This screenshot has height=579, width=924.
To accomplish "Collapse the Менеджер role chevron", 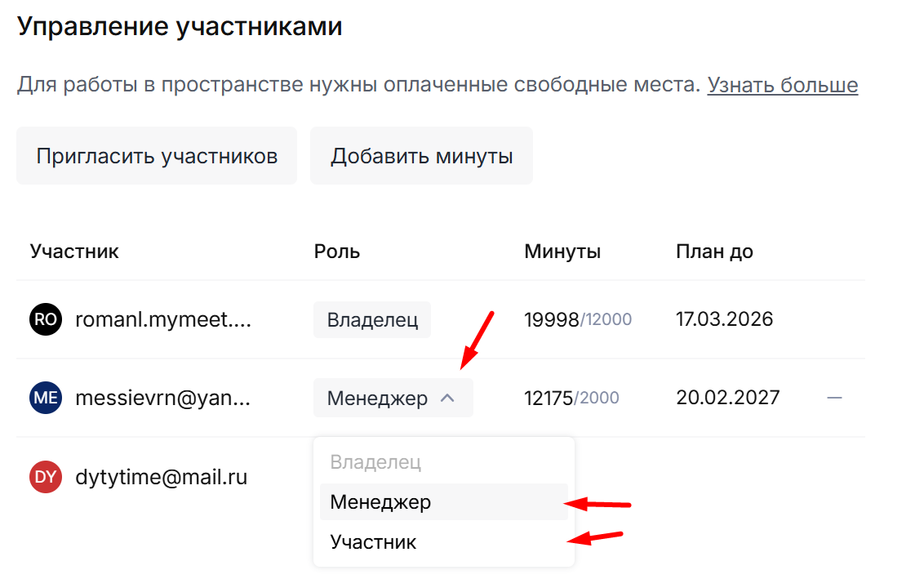I will point(447,398).
